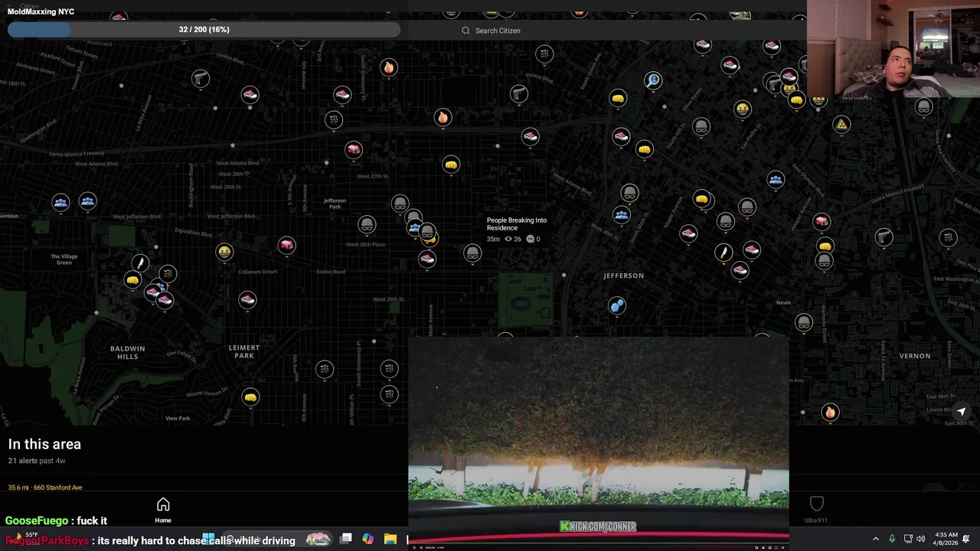Open the 35.6 mi 660 Stanford Ave alert entry
This screenshot has height=551, width=980.
45,487
